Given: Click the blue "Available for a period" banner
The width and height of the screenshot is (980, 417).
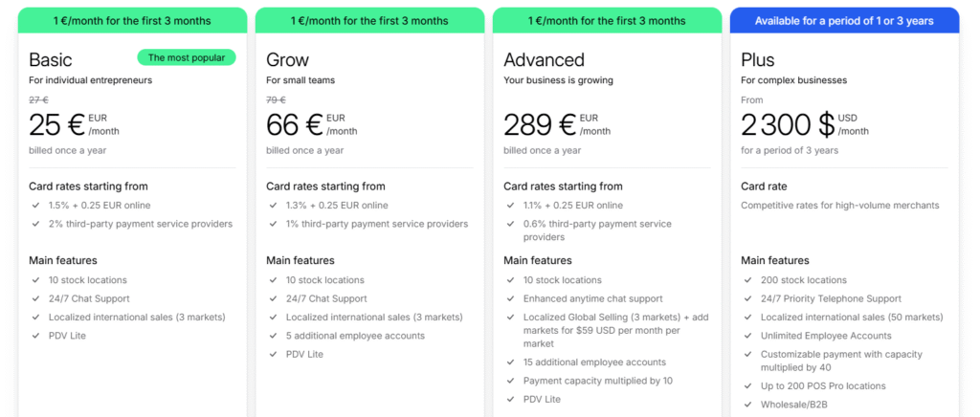Looking at the screenshot, I should click(844, 20).
